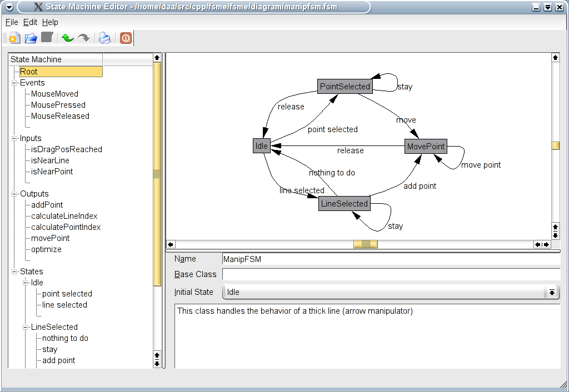Open the window menu icon in title bar

8,7
